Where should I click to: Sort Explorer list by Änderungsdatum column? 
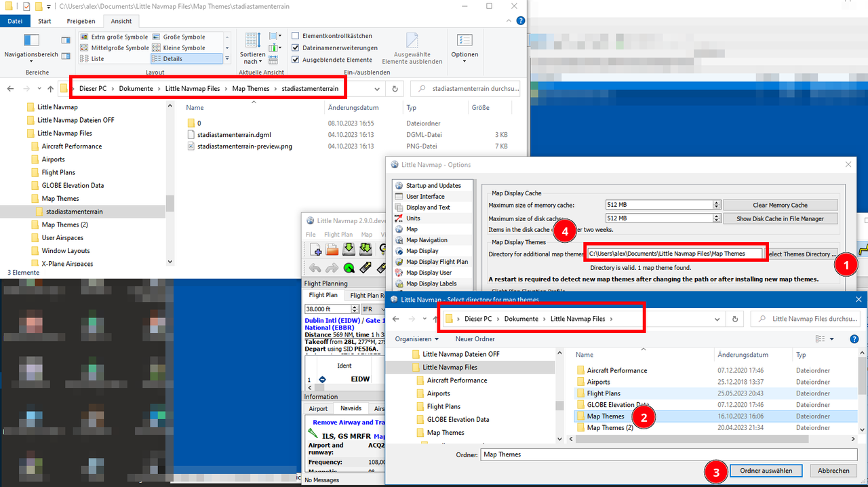point(353,108)
